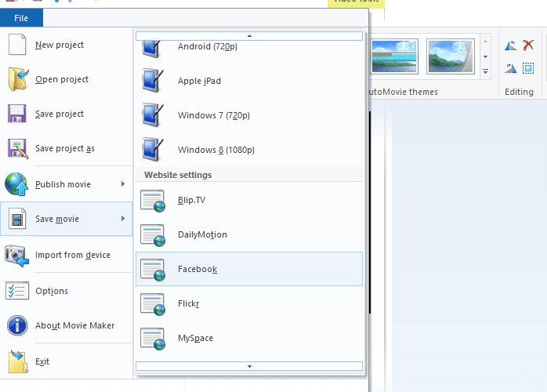
Task: Click the Rotate right icon in Editing
Action: point(510,68)
